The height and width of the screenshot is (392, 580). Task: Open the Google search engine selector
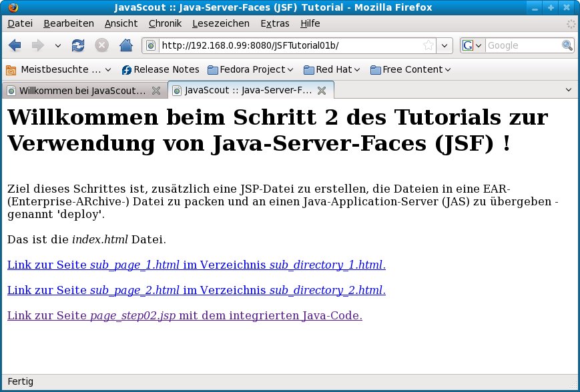point(472,45)
